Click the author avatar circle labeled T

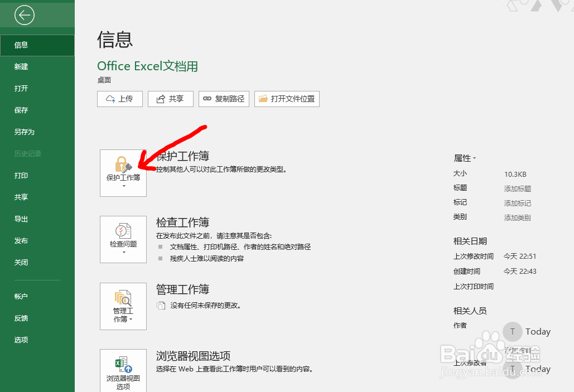click(512, 331)
